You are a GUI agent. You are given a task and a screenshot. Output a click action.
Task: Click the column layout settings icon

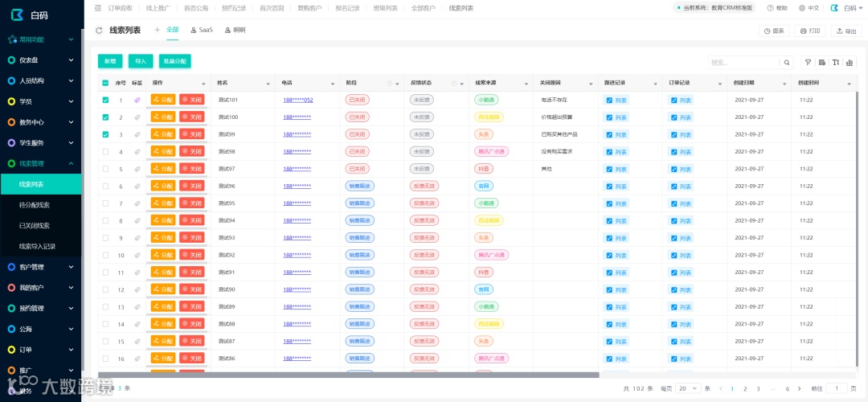822,63
